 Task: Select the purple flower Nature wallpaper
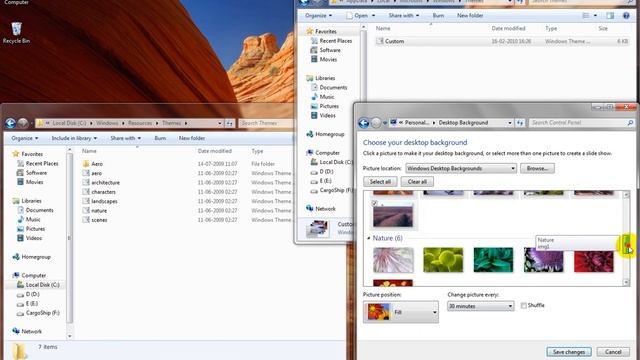pos(544,260)
